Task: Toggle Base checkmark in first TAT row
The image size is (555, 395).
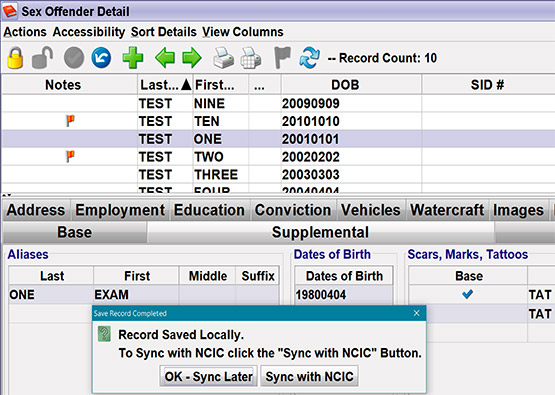Action: (468, 294)
